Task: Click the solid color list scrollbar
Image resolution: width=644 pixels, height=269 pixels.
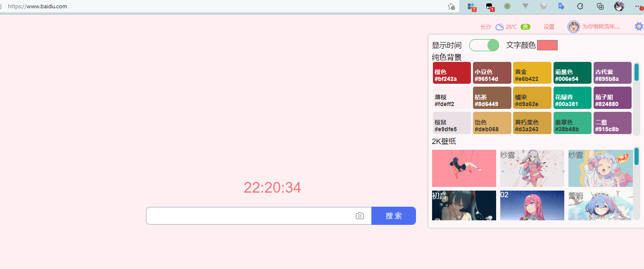Action: [x=637, y=99]
